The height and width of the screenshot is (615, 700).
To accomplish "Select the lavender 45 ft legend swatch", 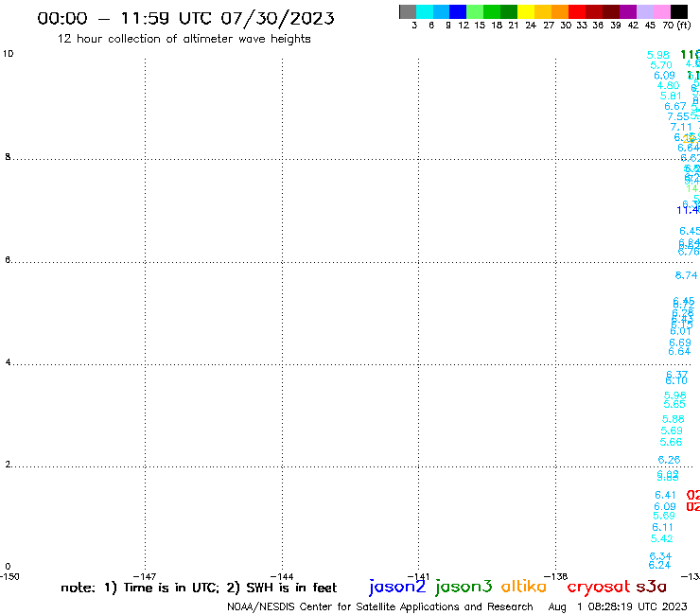I will [x=645, y=11].
